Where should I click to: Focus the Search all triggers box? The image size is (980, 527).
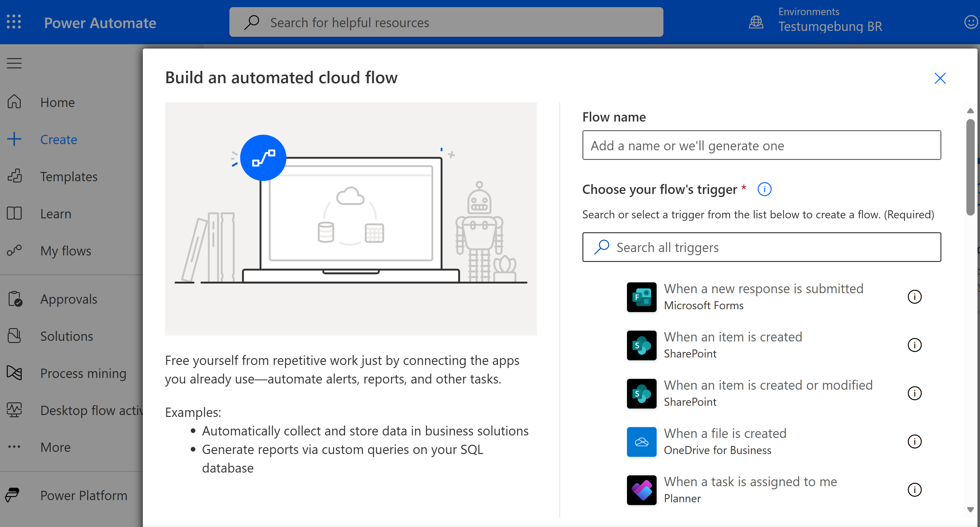coord(762,247)
